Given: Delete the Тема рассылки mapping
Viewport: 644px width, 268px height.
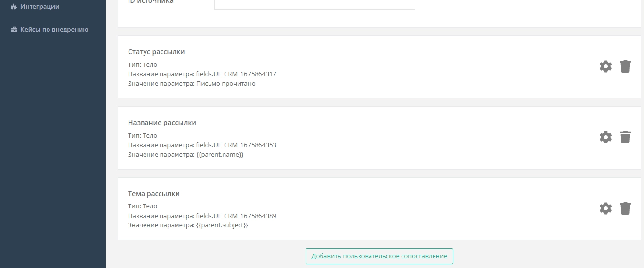Looking at the screenshot, I should click(x=626, y=208).
